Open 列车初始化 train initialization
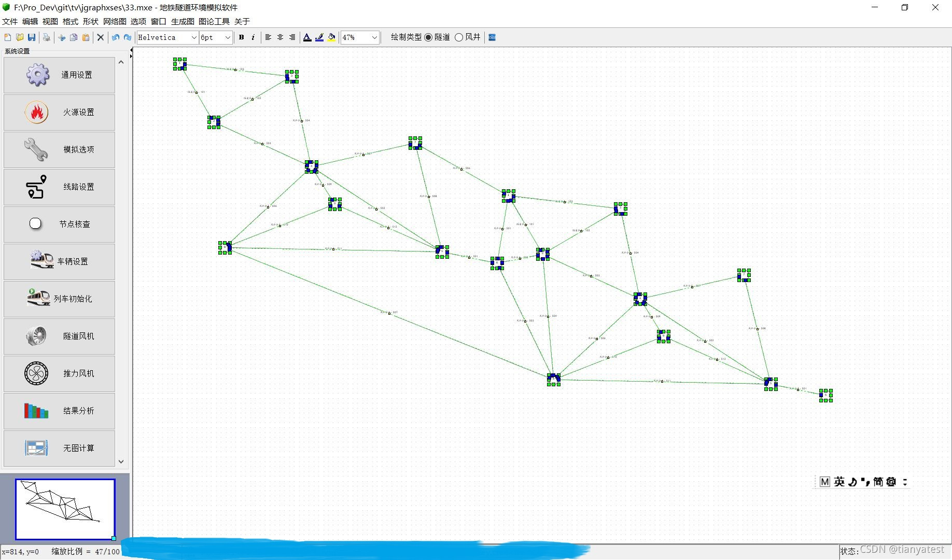Screen dimensions: 952x560 [59, 299]
